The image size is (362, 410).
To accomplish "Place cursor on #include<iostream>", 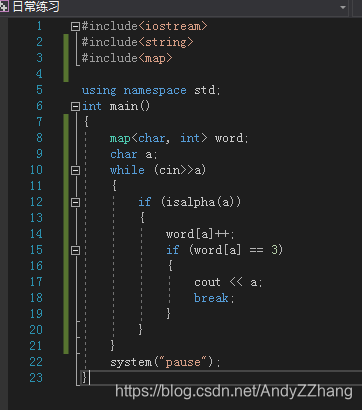I will (x=145, y=26).
